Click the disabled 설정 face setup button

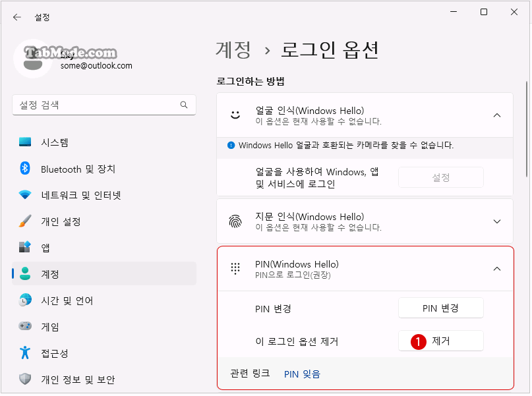click(441, 177)
